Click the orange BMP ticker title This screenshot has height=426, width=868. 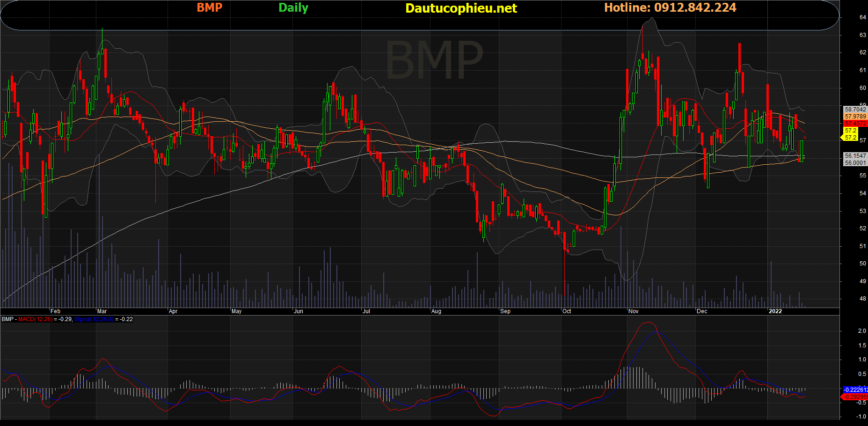(209, 7)
